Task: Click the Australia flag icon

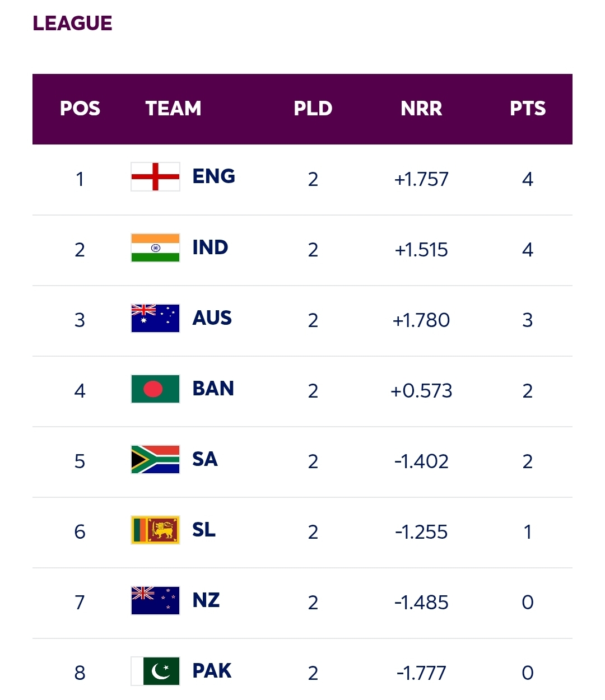Action: (x=155, y=318)
